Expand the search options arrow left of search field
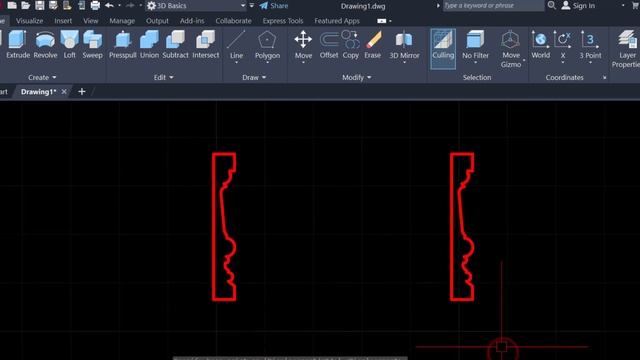This screenshot has width=640, height=360. click(438, 6)
